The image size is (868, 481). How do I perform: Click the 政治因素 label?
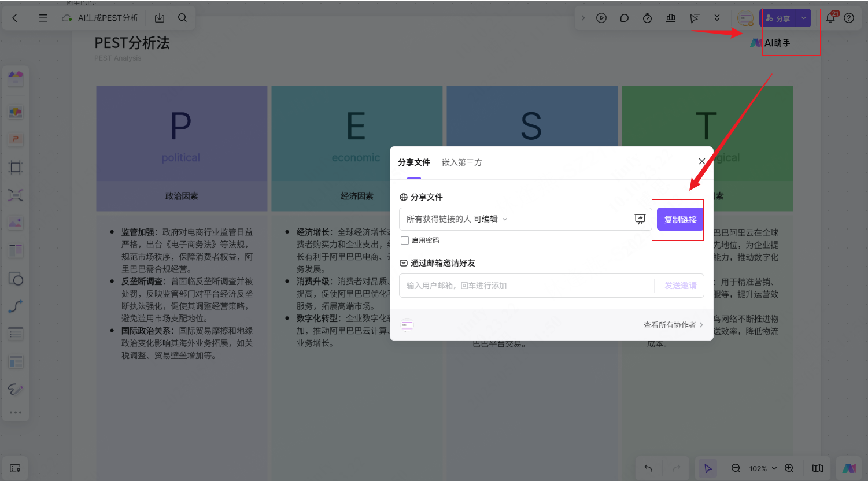pyautogui.click(x=182, y=196)
